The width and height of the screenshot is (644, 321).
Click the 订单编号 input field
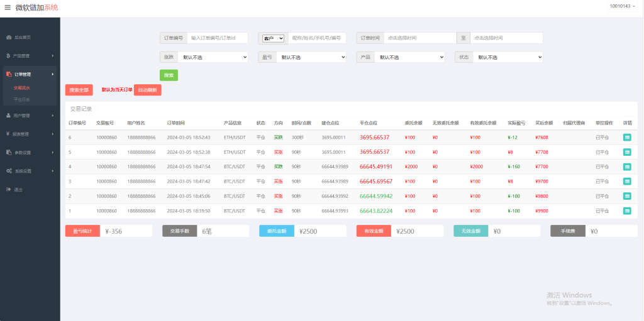tap(217, 38)
